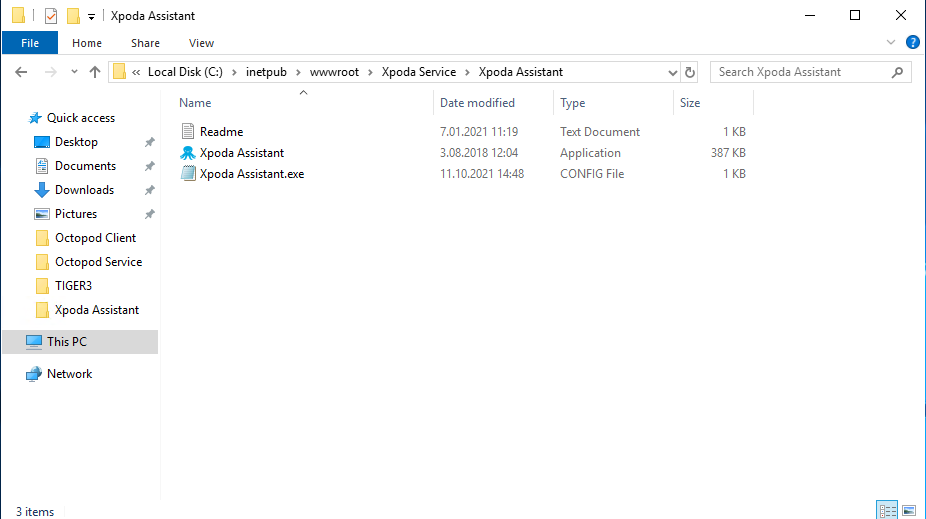Click the Xpoda Assistant.exe config file icon

[x=188, y=174]
